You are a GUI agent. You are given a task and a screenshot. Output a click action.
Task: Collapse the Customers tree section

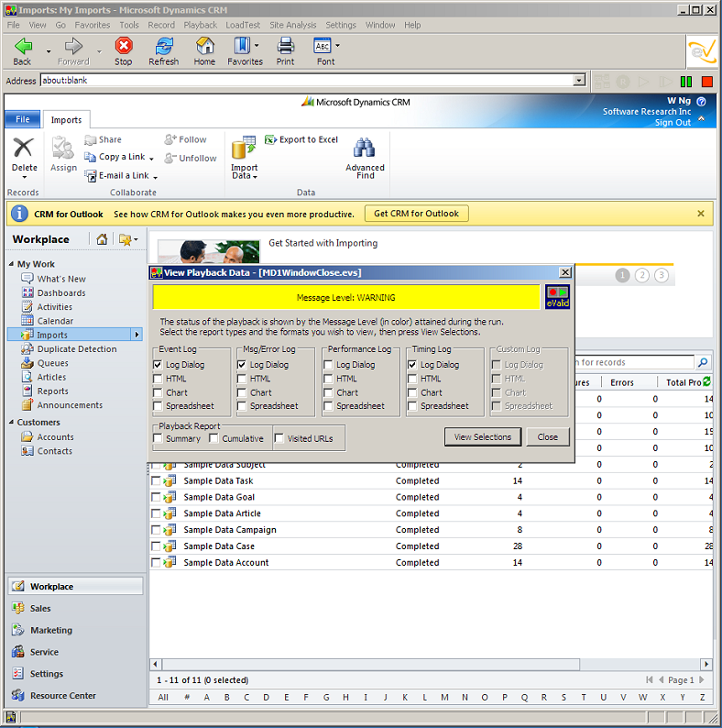(x=11, y=422)
